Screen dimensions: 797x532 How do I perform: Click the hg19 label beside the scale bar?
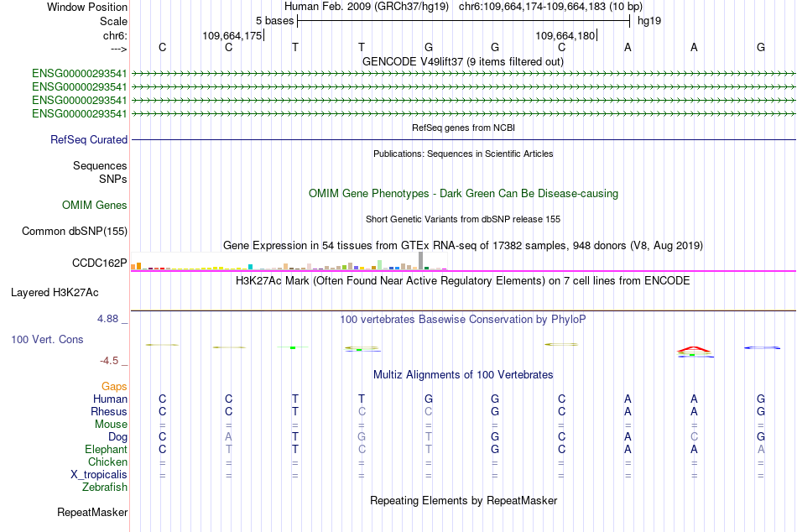click(x=649, y=21)
